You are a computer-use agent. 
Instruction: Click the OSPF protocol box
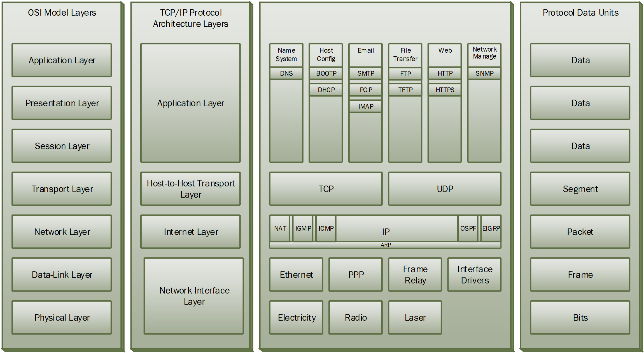click(468, 229)
